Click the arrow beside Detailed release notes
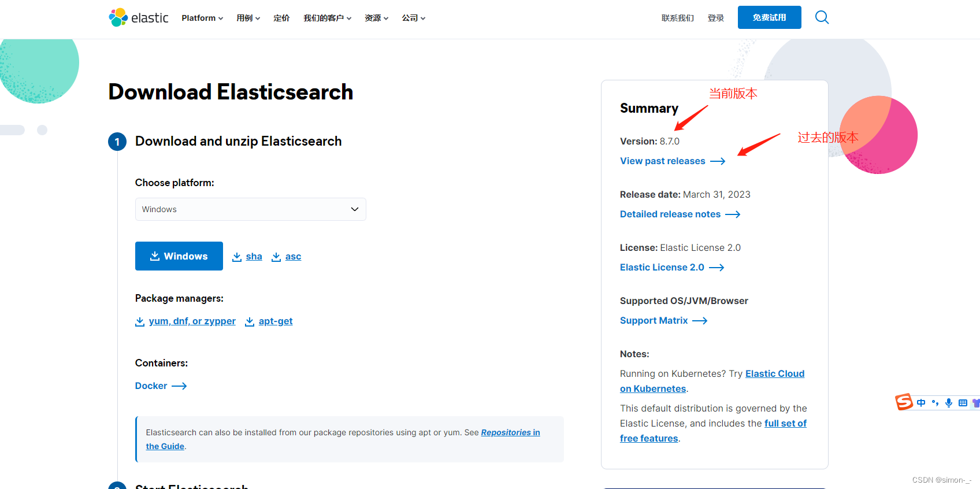 733,214
